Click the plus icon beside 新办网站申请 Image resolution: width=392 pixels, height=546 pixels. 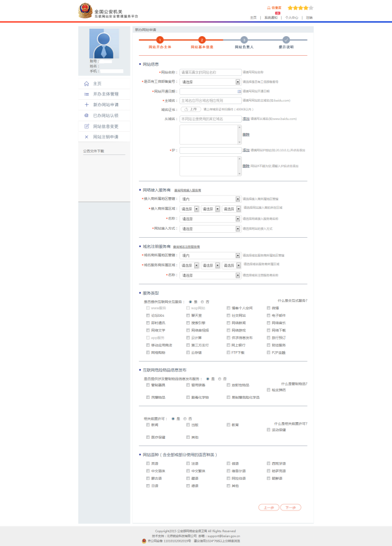click(86, 105)
